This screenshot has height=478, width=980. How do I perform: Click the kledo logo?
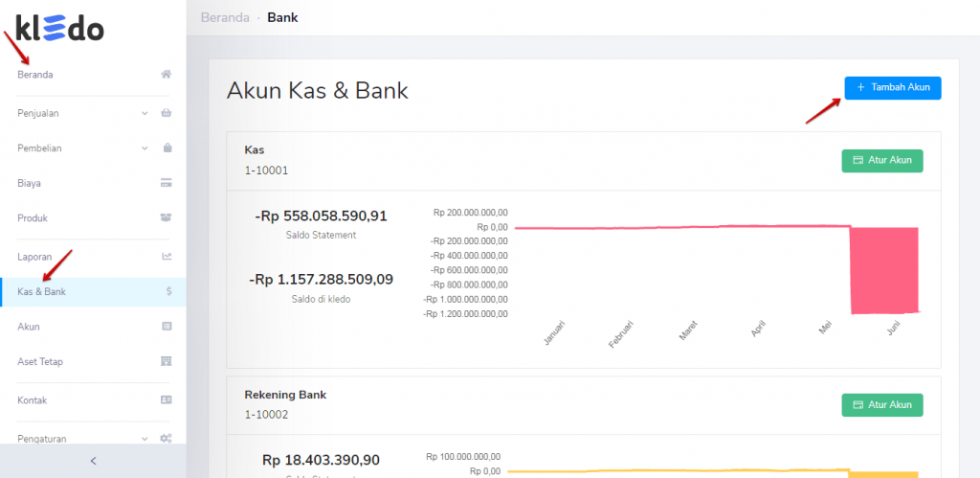[x=60, y=29]
